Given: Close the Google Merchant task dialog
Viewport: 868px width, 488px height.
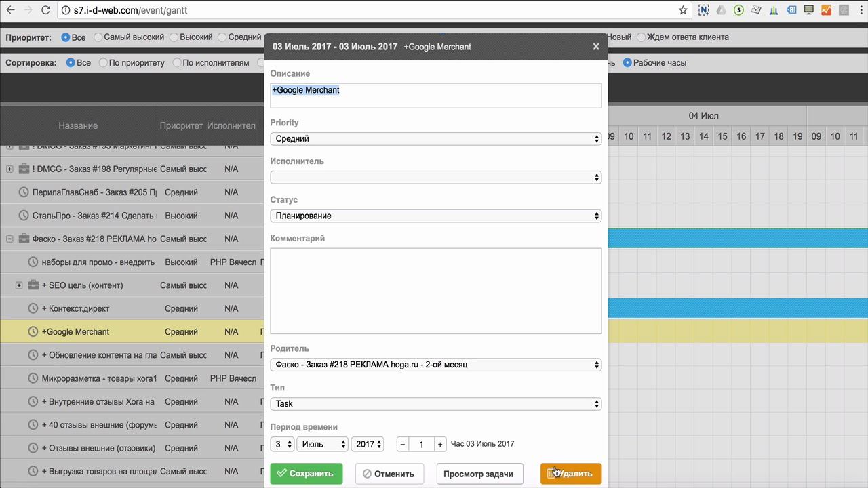Looking at the screenshot, I should [x=596, y=47].
